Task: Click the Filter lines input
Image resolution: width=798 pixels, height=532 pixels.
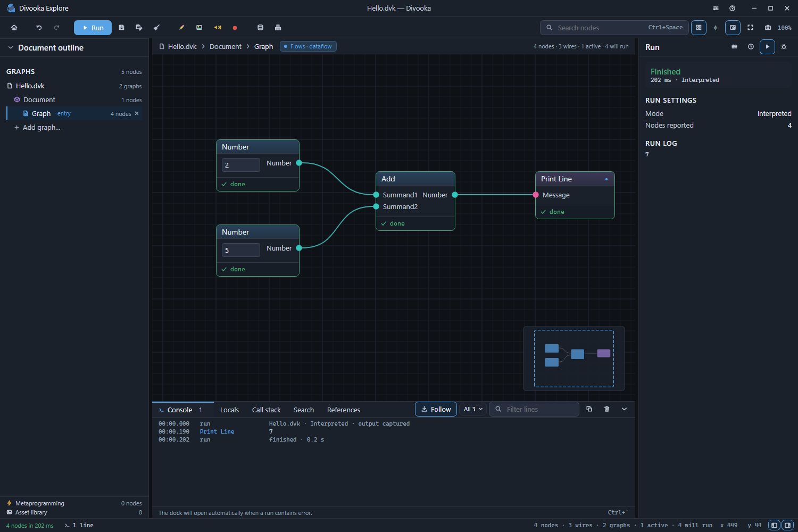Action: (x=534, y=409)
